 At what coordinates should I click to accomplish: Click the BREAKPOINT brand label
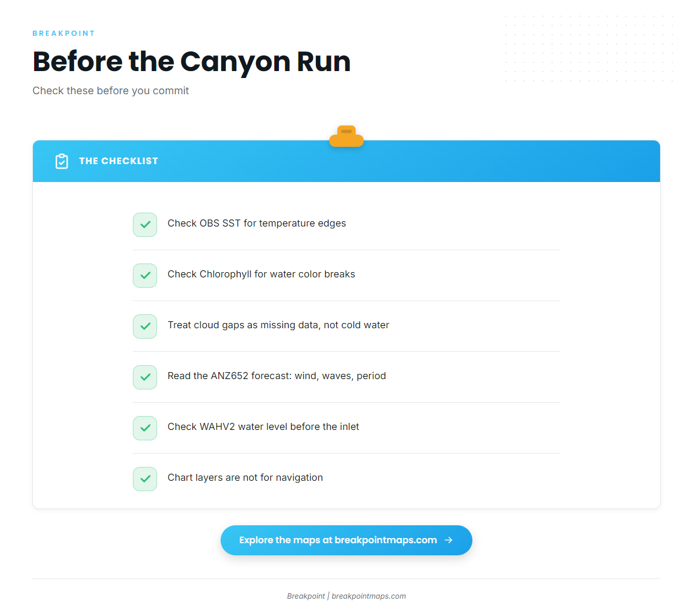point(64,34)
